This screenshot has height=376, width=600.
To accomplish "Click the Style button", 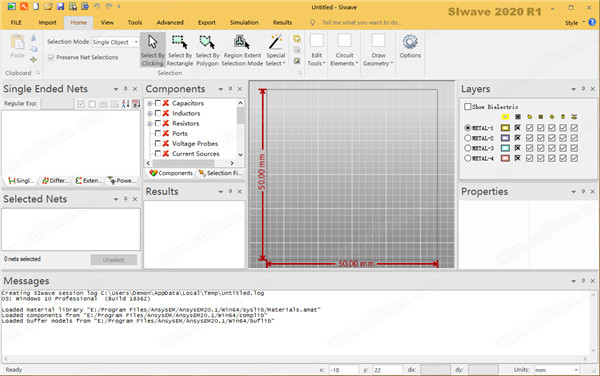I will pyautogui.click(x=572, y=23).
